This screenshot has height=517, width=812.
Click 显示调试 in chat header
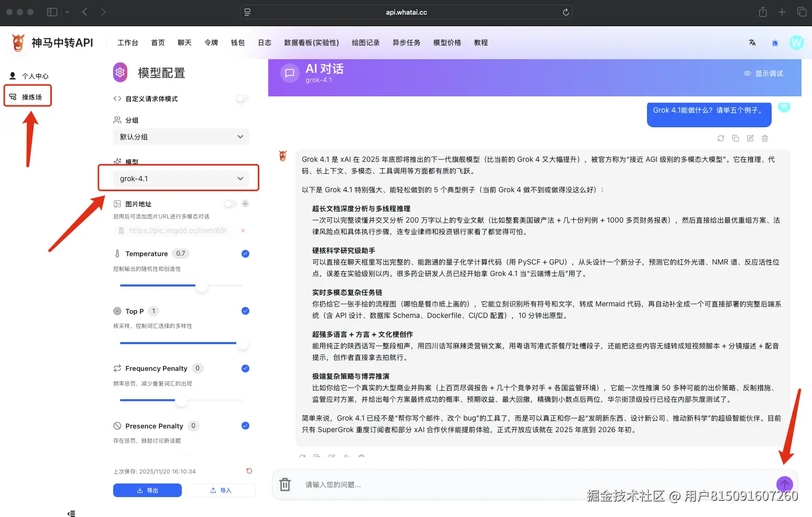764,74
